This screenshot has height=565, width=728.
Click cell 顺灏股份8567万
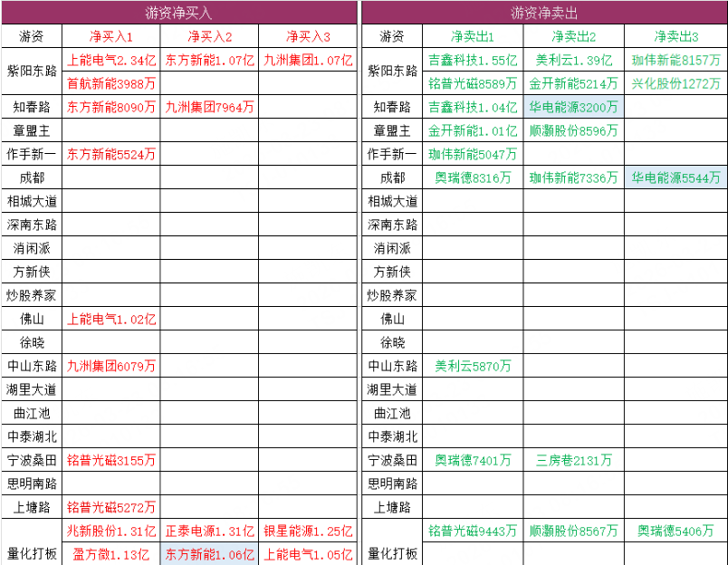(x=574, y=531)
